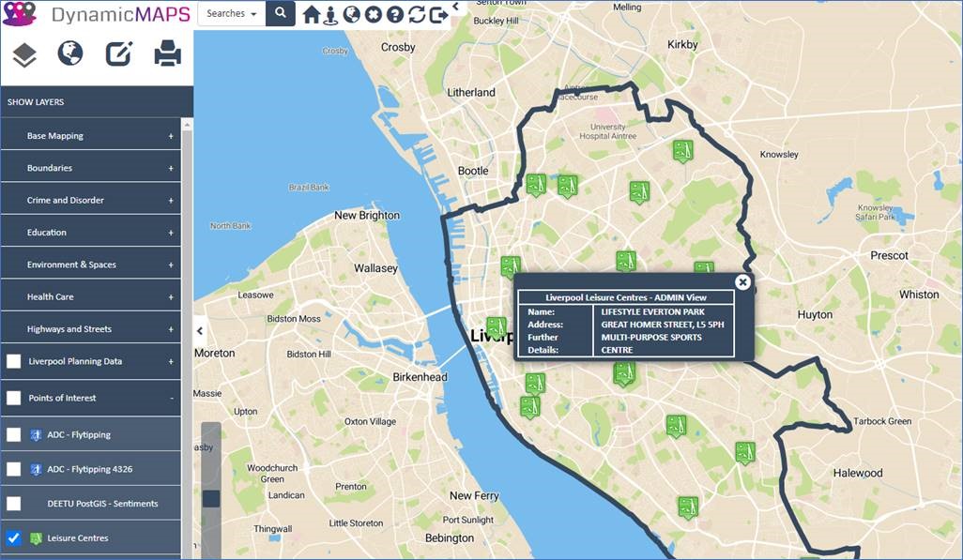Select the Education layer group

click(91, 232)
